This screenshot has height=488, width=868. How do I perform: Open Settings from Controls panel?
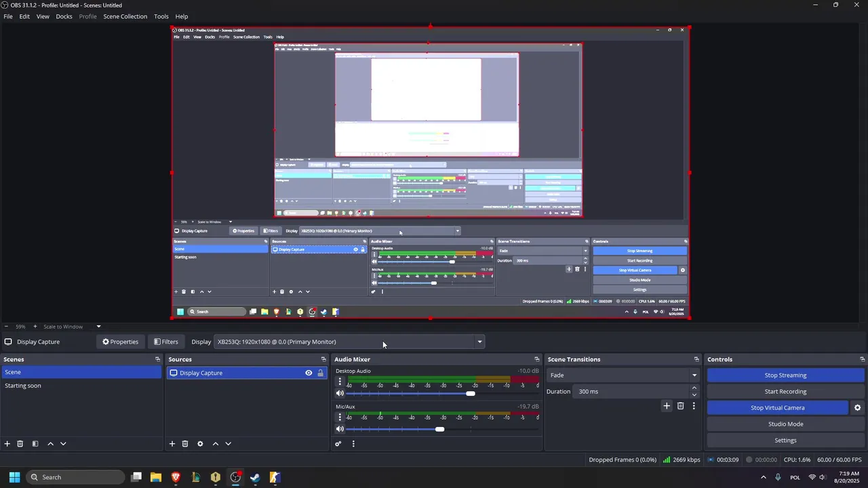click(x=785, y=441)
